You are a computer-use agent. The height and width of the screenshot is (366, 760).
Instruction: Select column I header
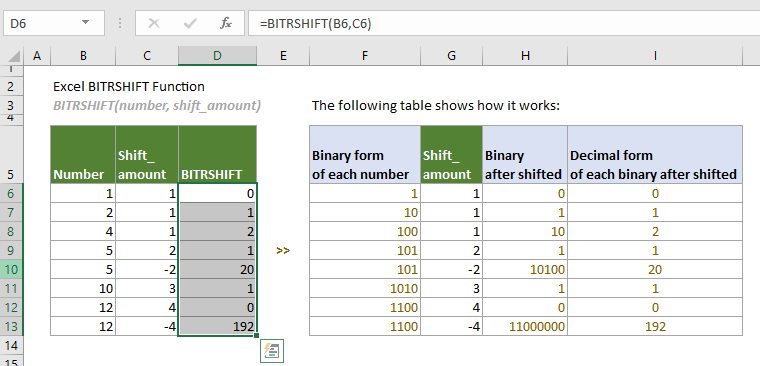coord(655,56)
